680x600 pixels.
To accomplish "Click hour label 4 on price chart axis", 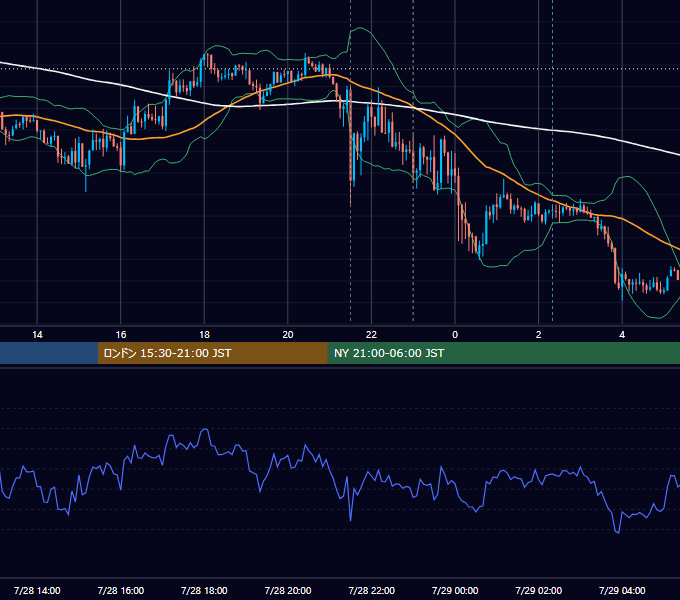I will click(x=622, y=335).
